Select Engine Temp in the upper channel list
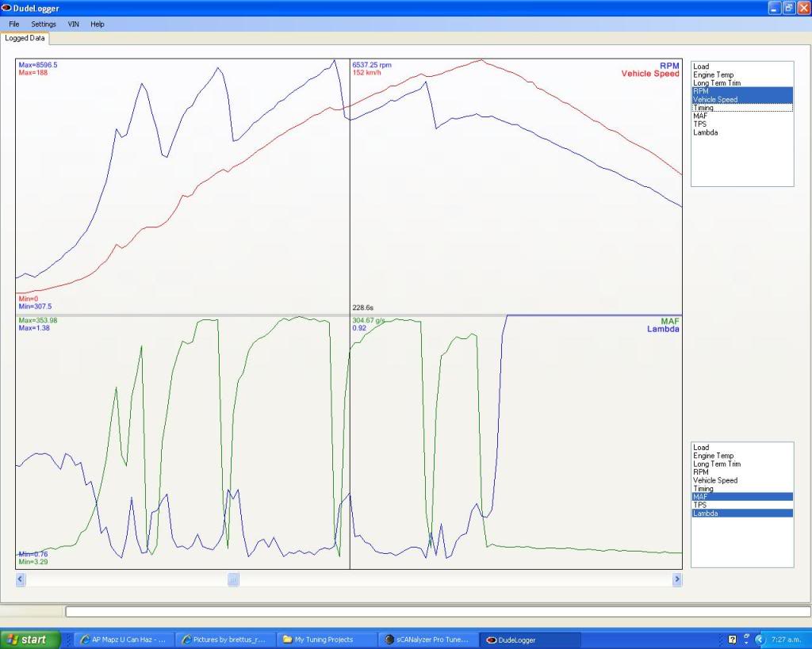Viewport: 812px width, 649px height. pyautogui.click(x=741, y=74)
